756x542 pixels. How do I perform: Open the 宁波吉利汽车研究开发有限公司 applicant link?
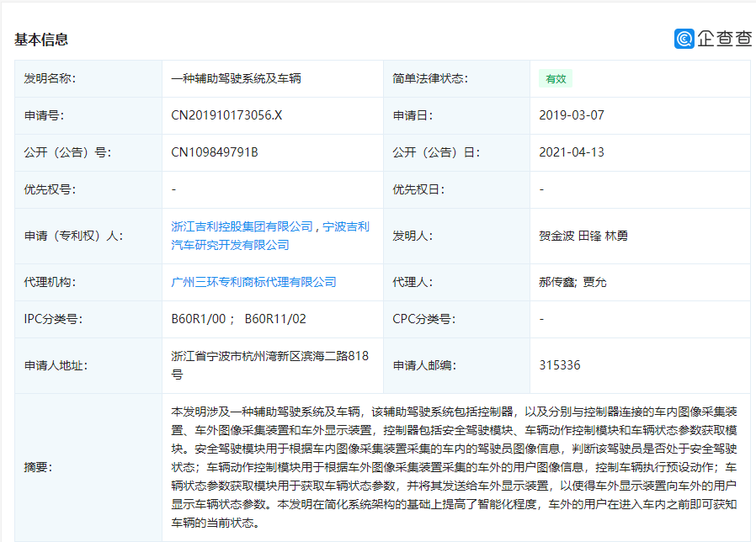[270, 236]
